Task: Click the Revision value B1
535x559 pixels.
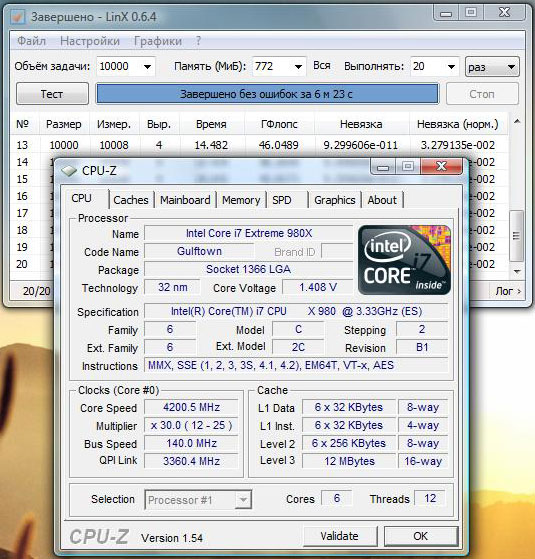Action: pyautogui.click(x=422, y=347)
